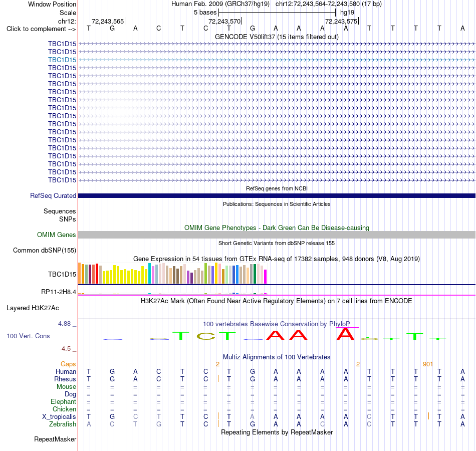Click the '5 bases' scale text
The width and height of the screenshot is (476, 451).
pyautogui.click(x=205, y=13)
